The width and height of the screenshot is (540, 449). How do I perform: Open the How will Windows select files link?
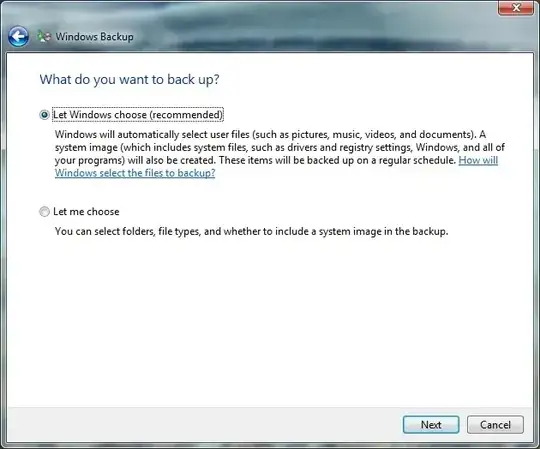pyautogui.click(x=135, y=173)
